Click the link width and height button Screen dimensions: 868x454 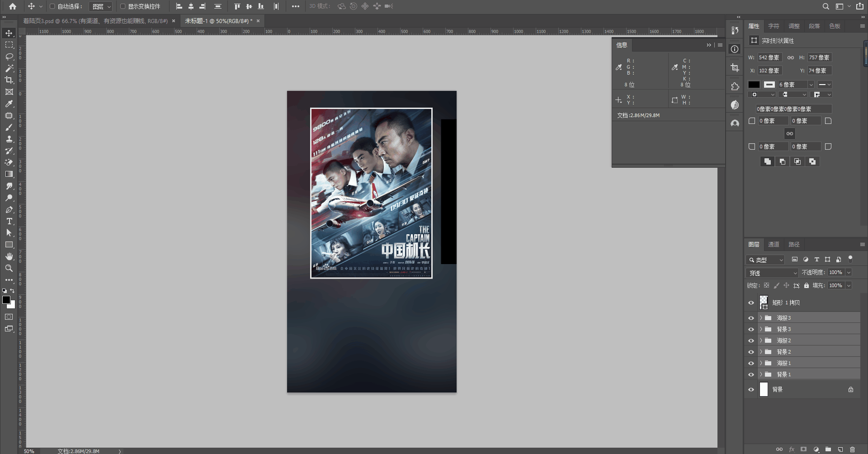[x=790, y=57]
